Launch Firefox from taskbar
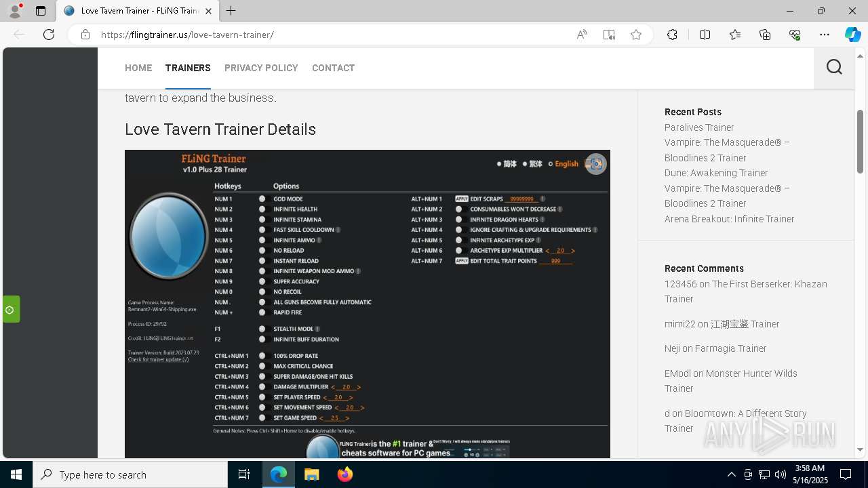This screenshot has height=488, width=868. coord(345,474)
